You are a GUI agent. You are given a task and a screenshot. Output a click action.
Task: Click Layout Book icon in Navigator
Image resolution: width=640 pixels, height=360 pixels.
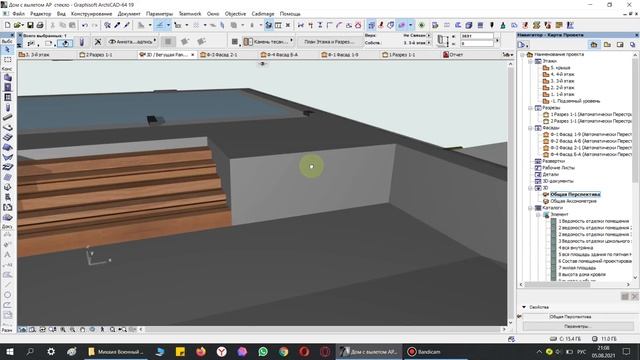point(620,44)
